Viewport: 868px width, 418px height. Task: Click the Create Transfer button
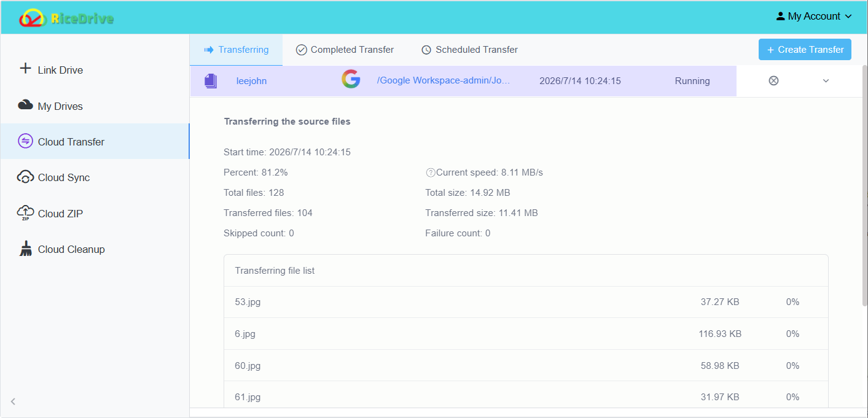[805, 50]
